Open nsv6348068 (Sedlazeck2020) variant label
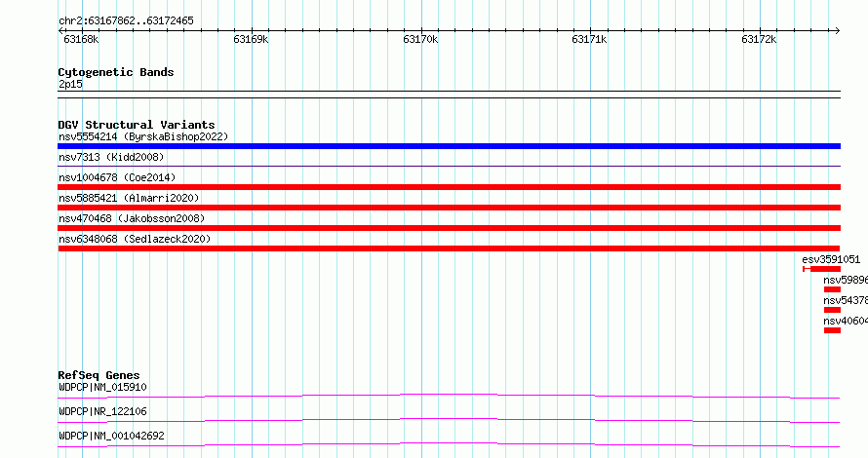 [x=135, y=239]
